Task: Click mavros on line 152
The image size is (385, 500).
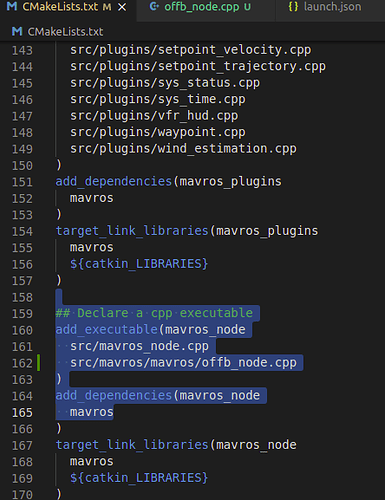Action: point(92,198)
